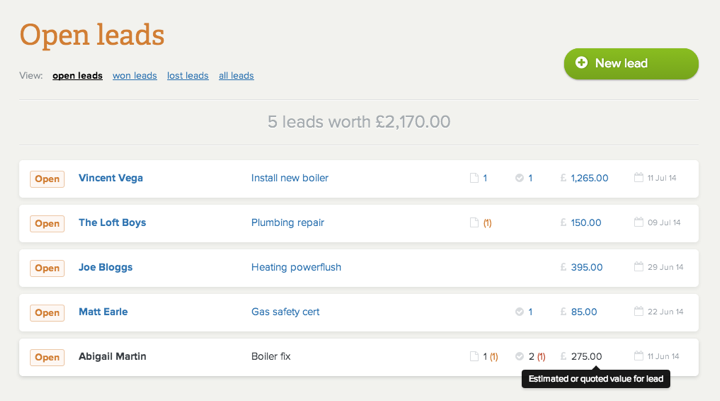Click the checkmark icon in Vincent Vega row
Viewport: 720px width, 401px height.
[519, 178]
